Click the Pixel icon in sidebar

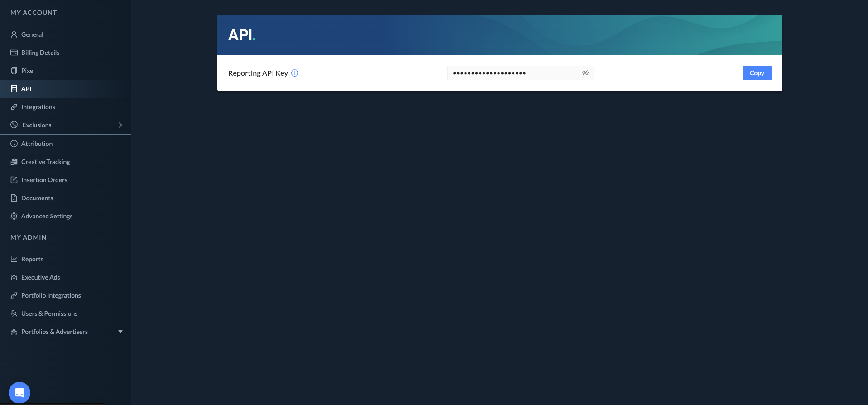click(x=14, y=71)
